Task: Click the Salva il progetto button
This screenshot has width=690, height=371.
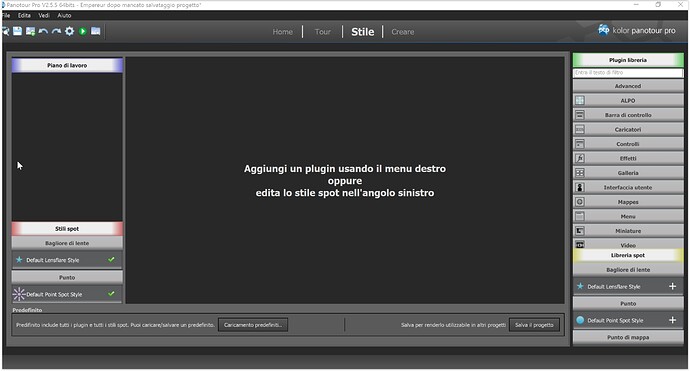Action: (534, 325)
